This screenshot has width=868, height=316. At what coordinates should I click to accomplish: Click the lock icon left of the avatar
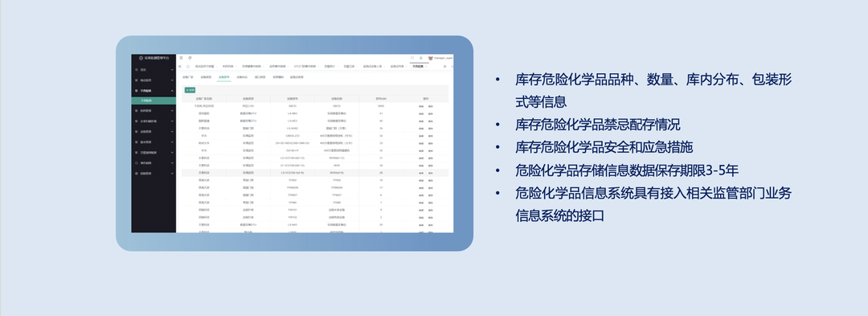click(x=420, y=58)
